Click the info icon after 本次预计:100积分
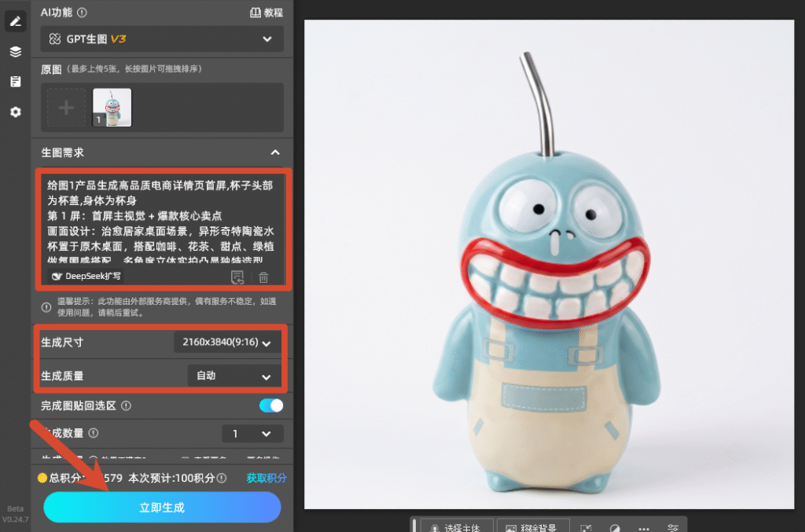805x532 pixels. 221,478
